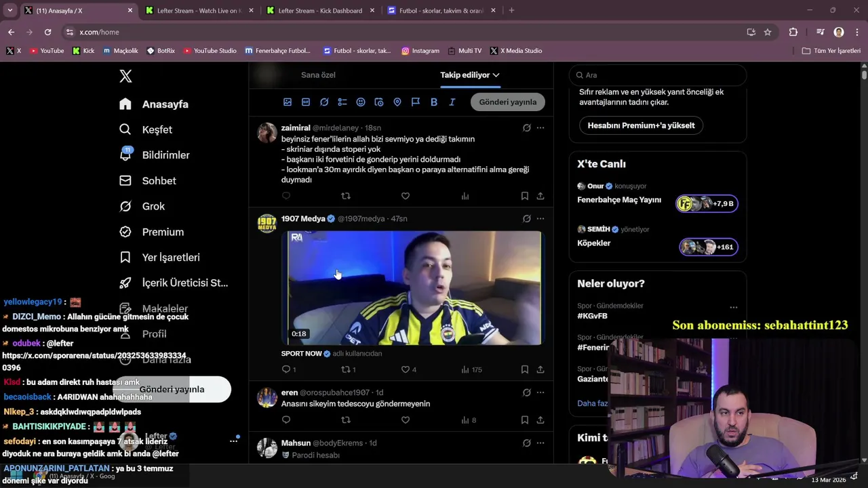Click the flag icon in composer toolbar
This screenshot has height=488, width=868.
click(x=416, y=102)
